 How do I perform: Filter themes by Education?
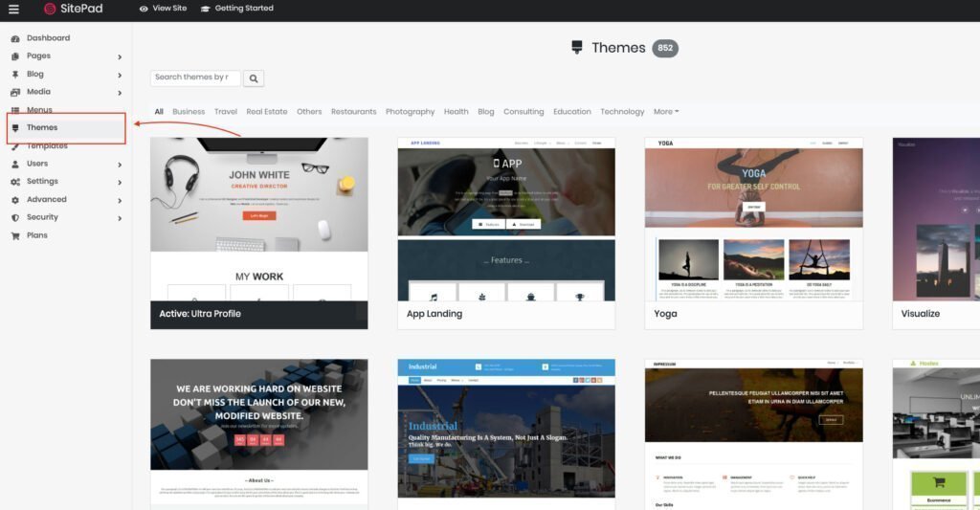pyautogui.click(x=572, y=111)
